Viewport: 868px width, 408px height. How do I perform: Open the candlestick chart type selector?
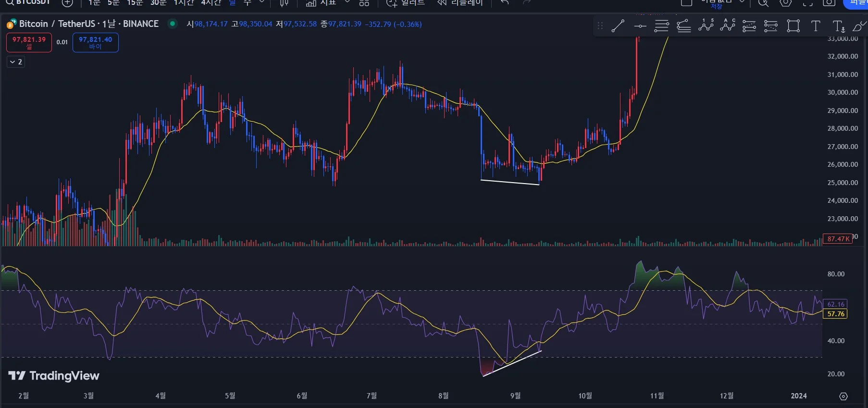285,3
